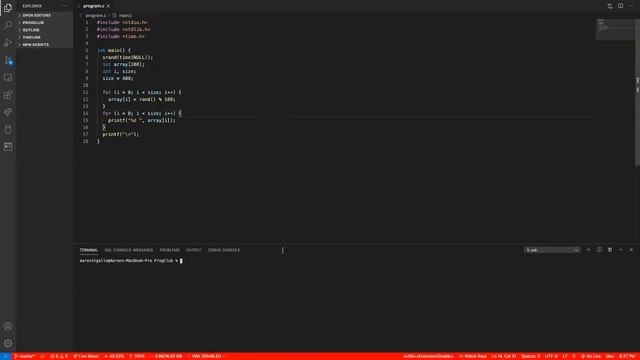Click Ln 14 Col cursor position indicator
Image resolution: width=640 pixels, height=360 pixels.
point(504,356)
